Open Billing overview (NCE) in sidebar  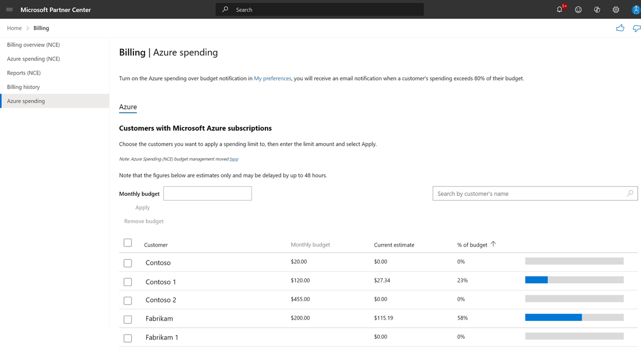pyautogui.click(x=33, y=45)
